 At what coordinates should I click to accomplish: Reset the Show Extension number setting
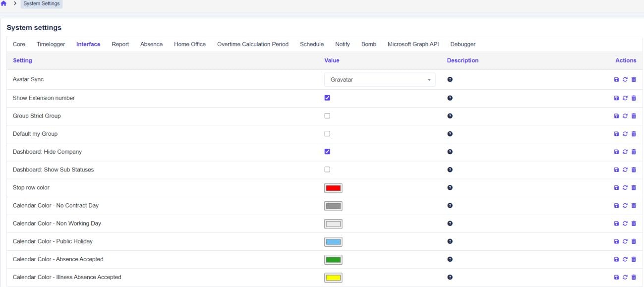625,98
